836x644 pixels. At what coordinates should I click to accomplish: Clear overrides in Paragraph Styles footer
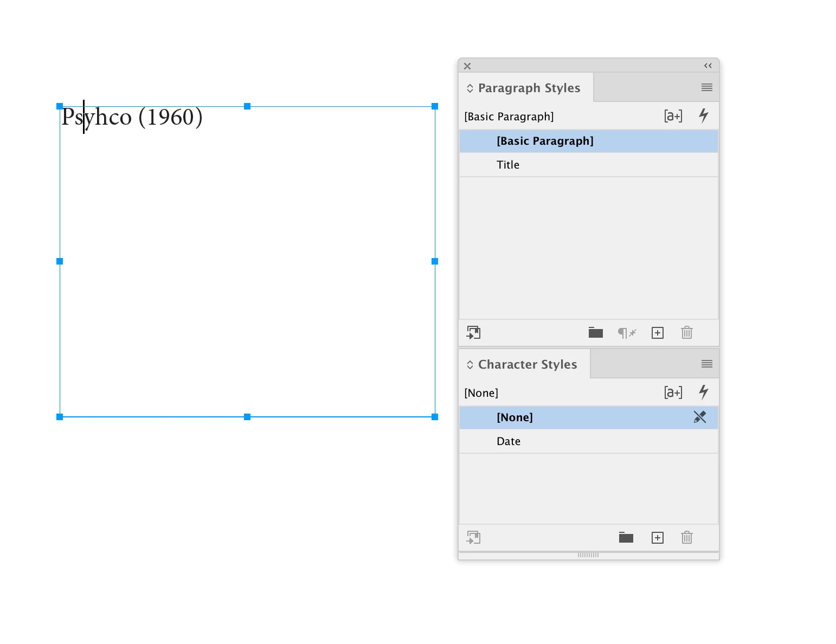point(627,332)
